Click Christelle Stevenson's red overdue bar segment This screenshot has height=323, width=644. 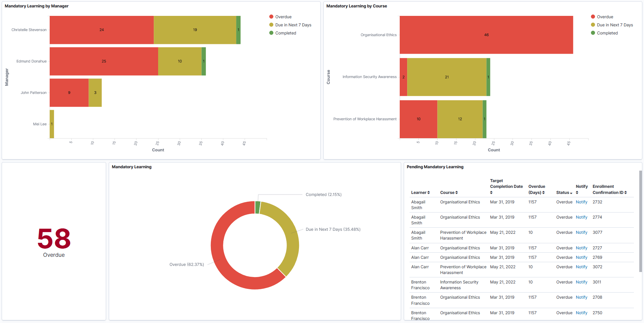(101, 30)
